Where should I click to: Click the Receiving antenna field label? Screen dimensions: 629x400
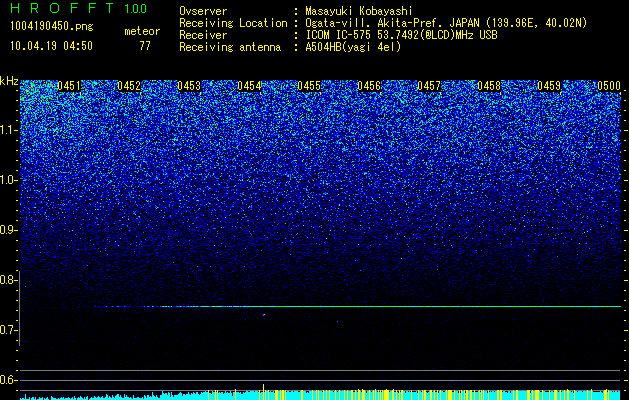(x=230, y=47)
